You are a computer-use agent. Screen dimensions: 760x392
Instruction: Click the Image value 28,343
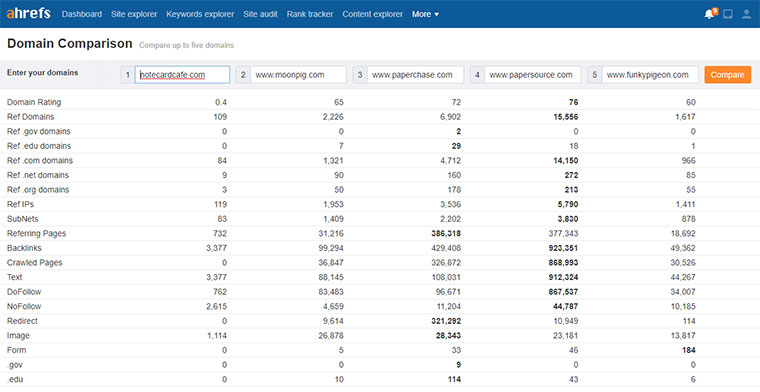pos(448,335)
